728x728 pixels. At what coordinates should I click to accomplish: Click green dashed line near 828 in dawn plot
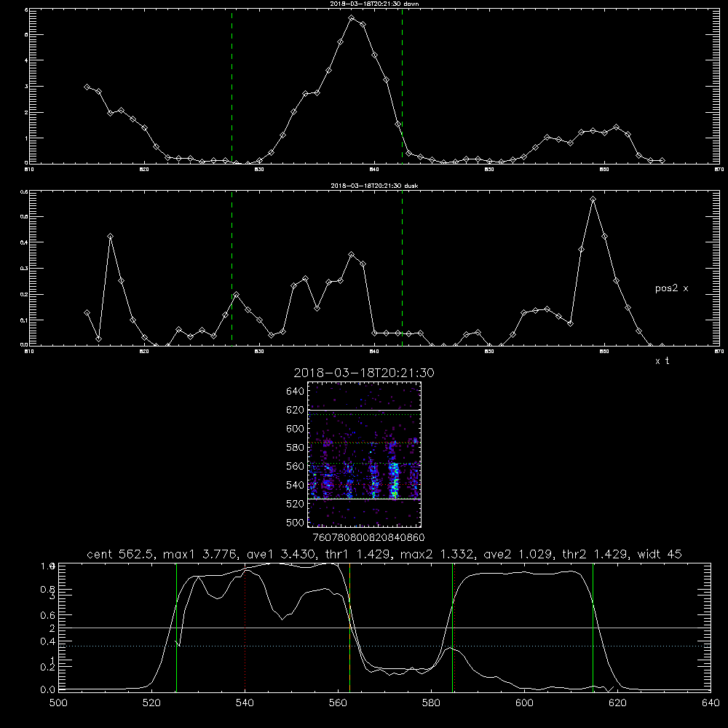[x=232, y=87]
